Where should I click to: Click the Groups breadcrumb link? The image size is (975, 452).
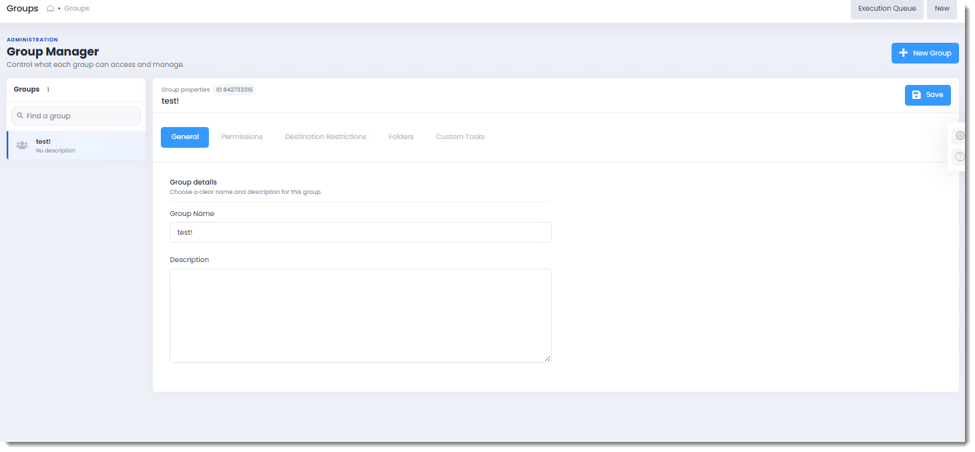point(76,9)
